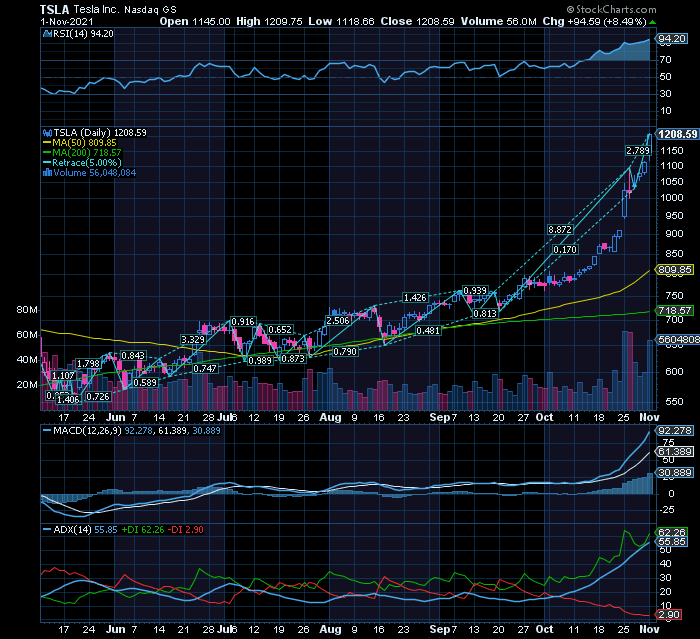Click the 0.589 retrace label

(145, 383)
